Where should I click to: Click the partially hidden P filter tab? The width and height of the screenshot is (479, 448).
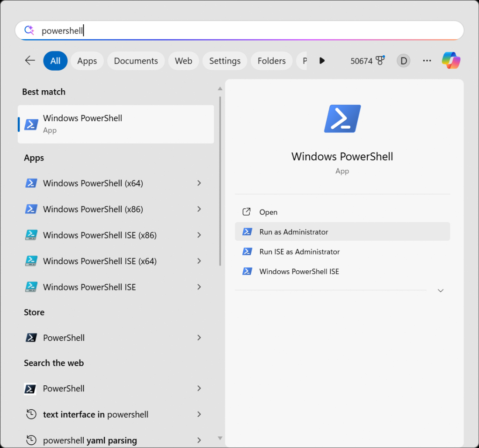coord(302,61)
